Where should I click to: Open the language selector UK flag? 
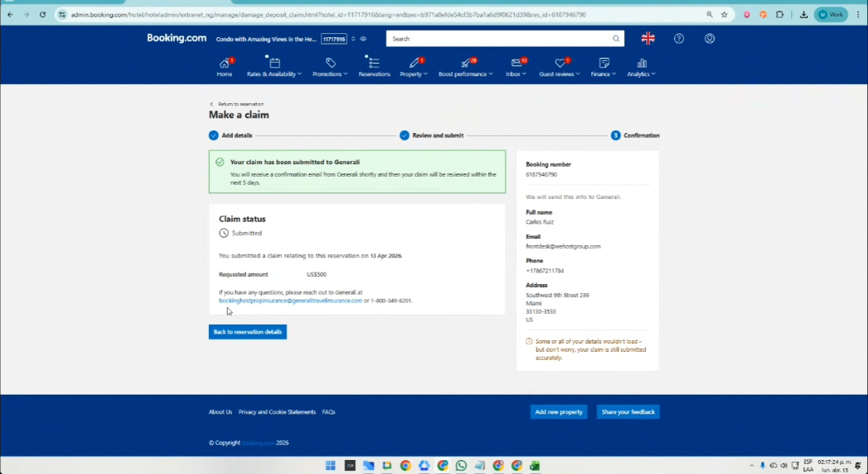(x=647, y=38)
